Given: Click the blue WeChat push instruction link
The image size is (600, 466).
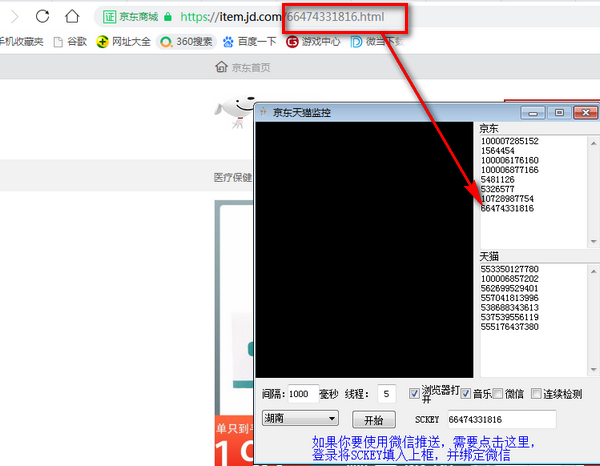Looking at the screenshot, I should point(422,448).
